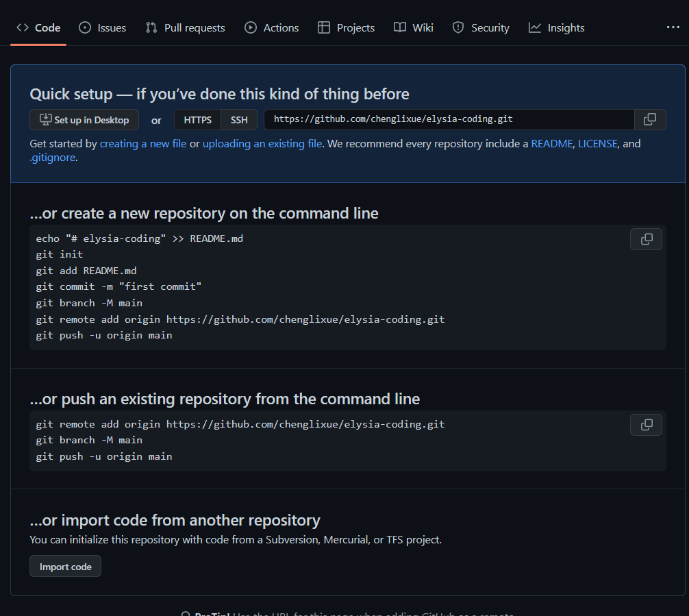The image size is (689, 616).
Task: Select the Code tab
Action: (x=39, y=28)
